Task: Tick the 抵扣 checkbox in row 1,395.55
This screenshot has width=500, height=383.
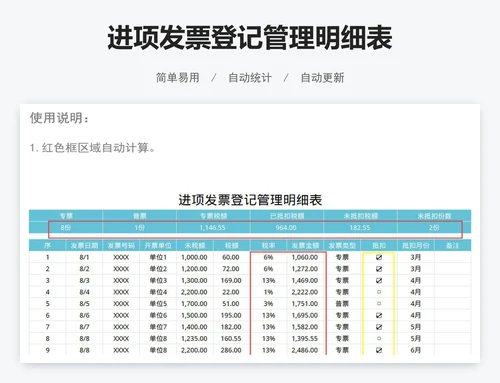Action: [x=379, y=338]
